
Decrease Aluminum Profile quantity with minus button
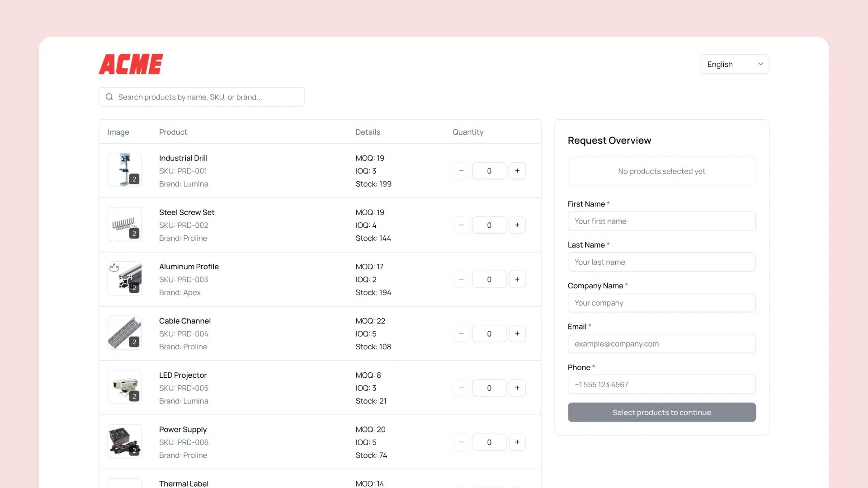tap(461, 279)
